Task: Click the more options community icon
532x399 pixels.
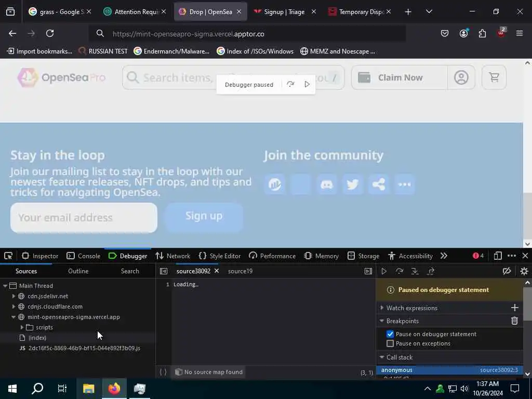Action: pos(404,184)
